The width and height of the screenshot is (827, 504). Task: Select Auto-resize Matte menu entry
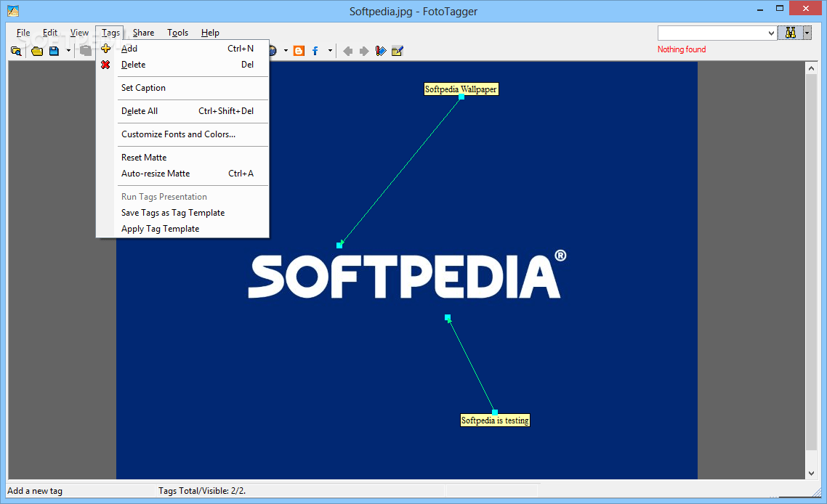[x=182, y=174]
